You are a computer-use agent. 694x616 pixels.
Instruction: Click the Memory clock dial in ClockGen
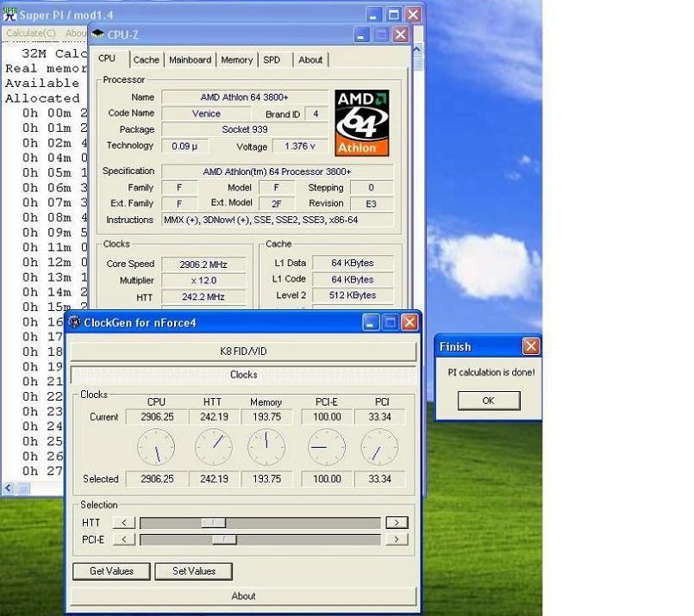pyautogui.click(x=266, y=447)
